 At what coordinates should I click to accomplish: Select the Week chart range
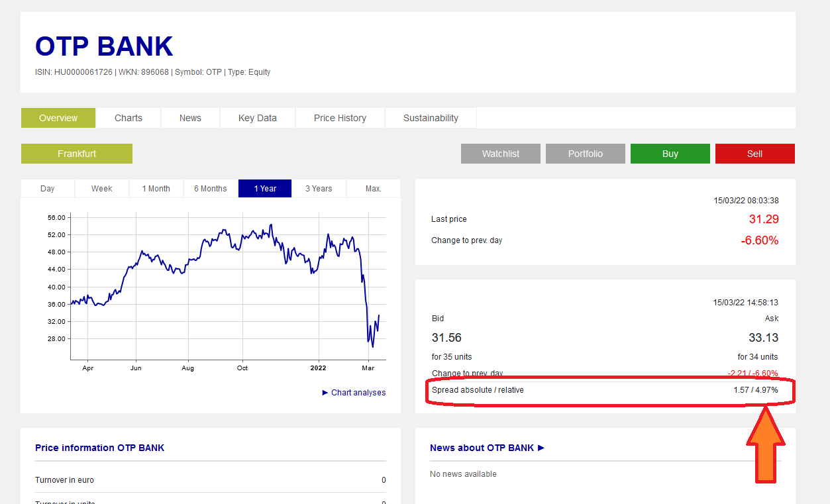coord(102,189)
